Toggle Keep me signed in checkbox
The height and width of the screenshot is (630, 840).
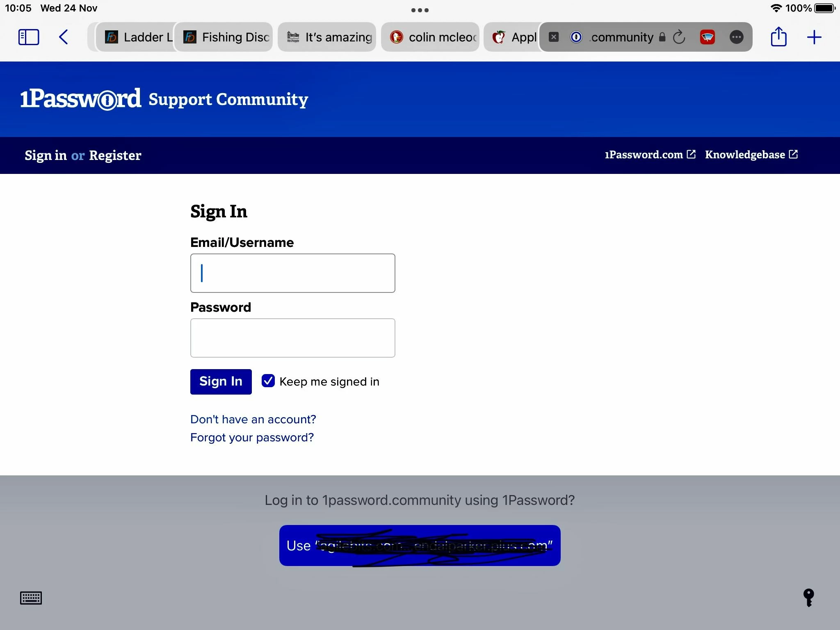click(x=268, y=381)
